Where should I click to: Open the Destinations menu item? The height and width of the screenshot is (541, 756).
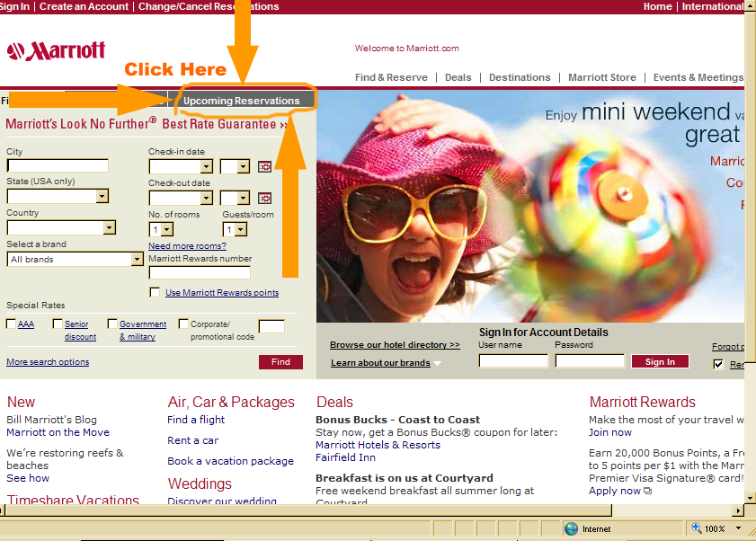[520, 77]
